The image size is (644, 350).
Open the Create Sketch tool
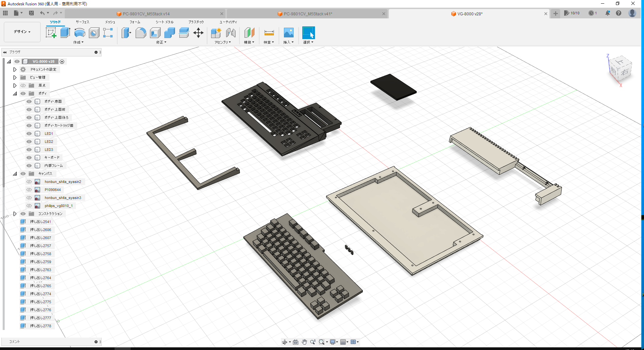click(x=51, y=33)
